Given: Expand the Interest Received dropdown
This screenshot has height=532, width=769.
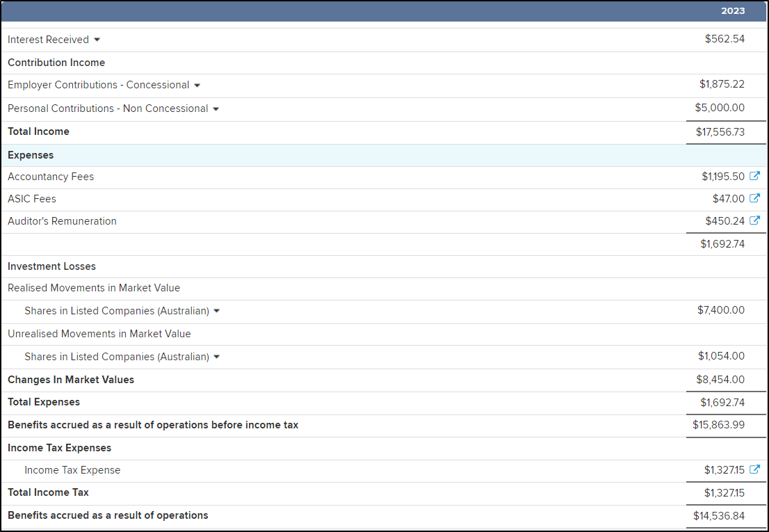Looking at the screenshot, I should click(97, 40).
